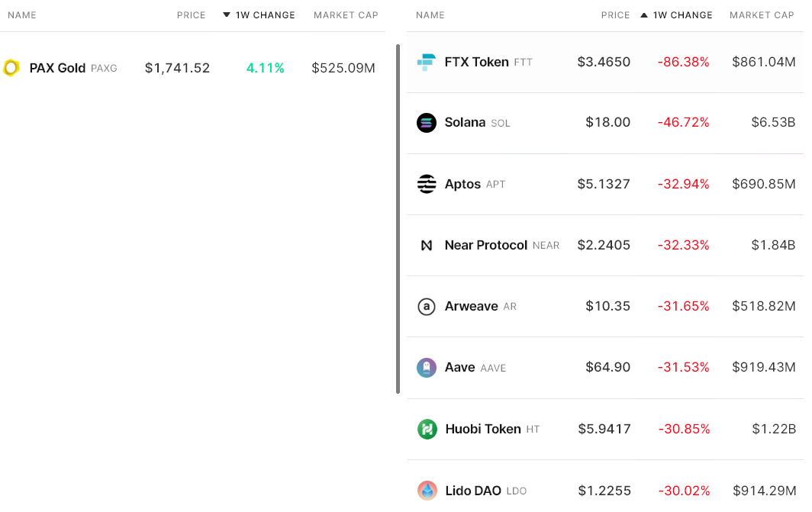
Task: Open the Near Protocol asset link
Action: (486, 245)
